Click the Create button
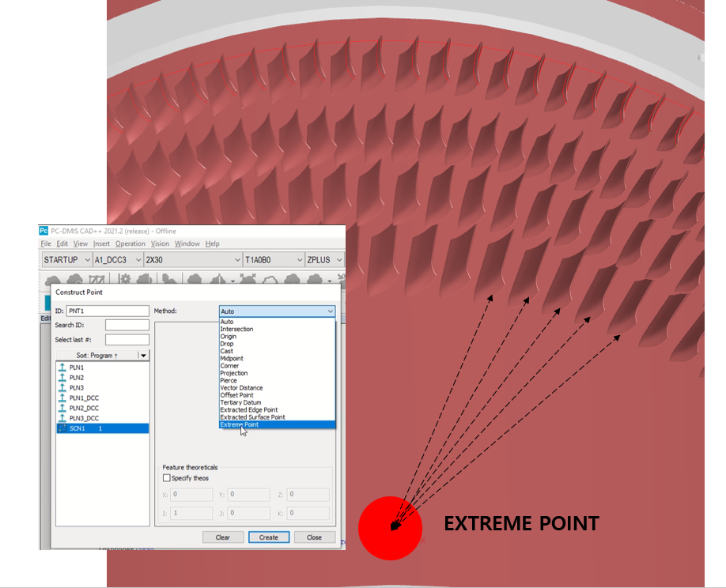The height and width of the screenshot is (588, 726). point(269,537)
